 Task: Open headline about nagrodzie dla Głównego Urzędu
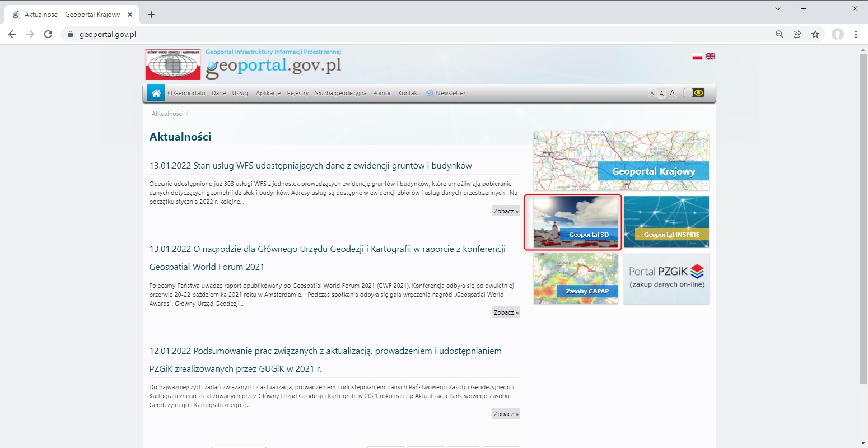coord(328,258)
